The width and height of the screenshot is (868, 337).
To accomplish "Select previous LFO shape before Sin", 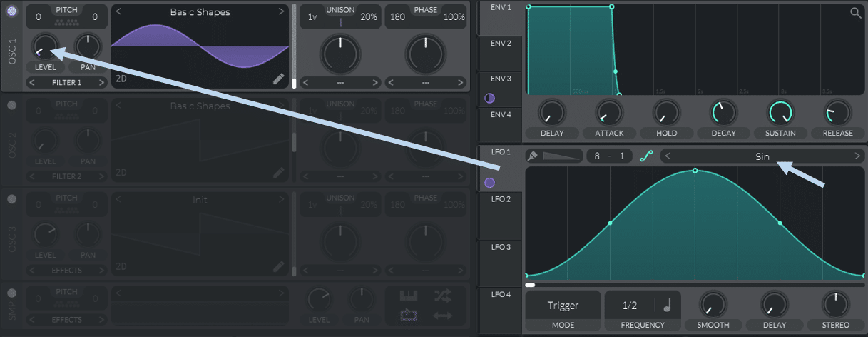I will (666, 156).
